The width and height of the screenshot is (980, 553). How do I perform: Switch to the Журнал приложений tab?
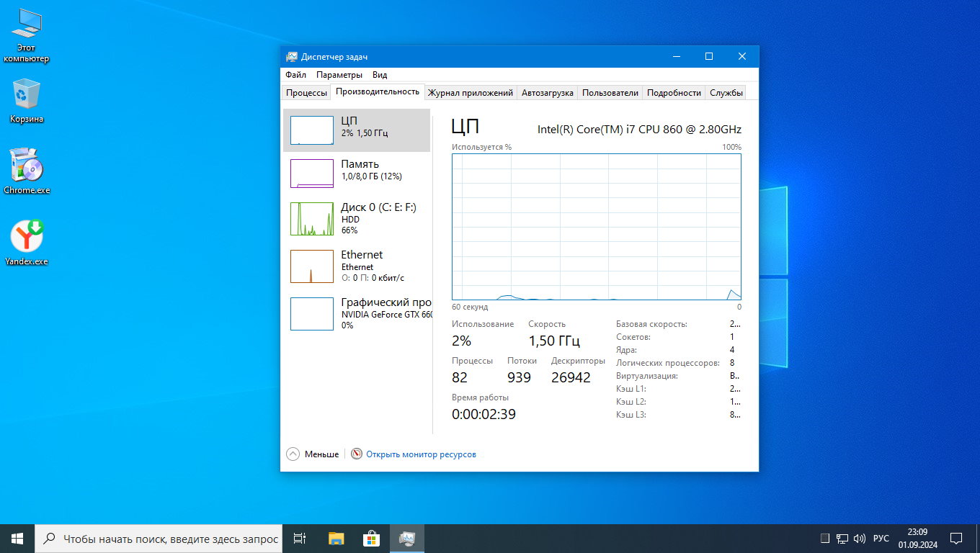click(470, 93)
